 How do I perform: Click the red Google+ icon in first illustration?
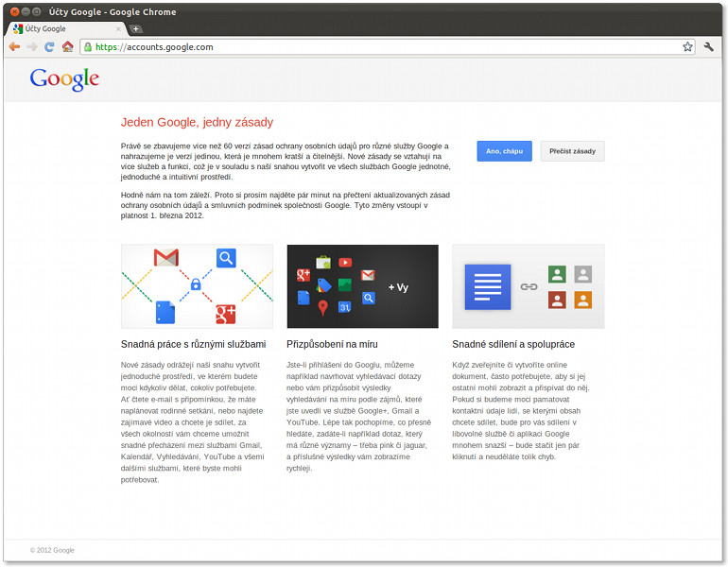tap(226, 314)
